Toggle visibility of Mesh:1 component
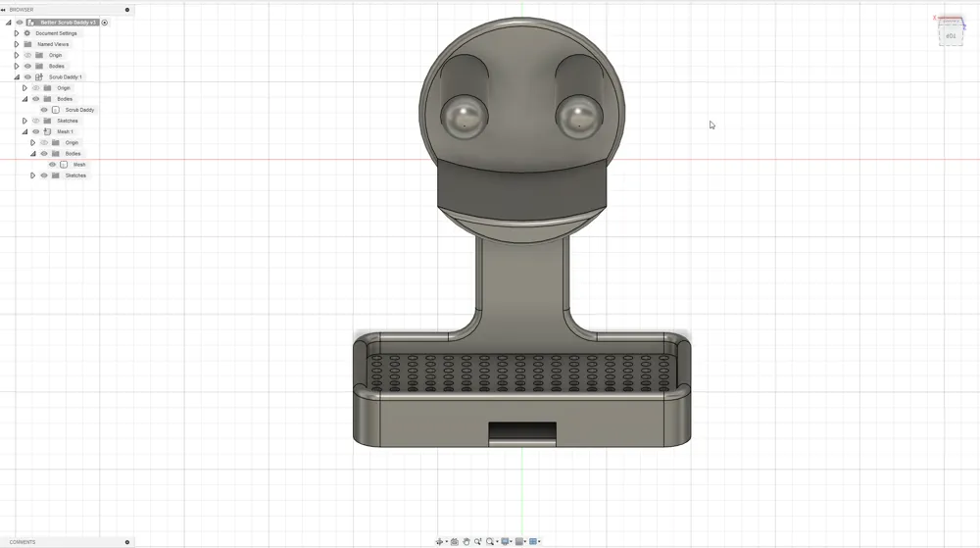 (35, 131)
